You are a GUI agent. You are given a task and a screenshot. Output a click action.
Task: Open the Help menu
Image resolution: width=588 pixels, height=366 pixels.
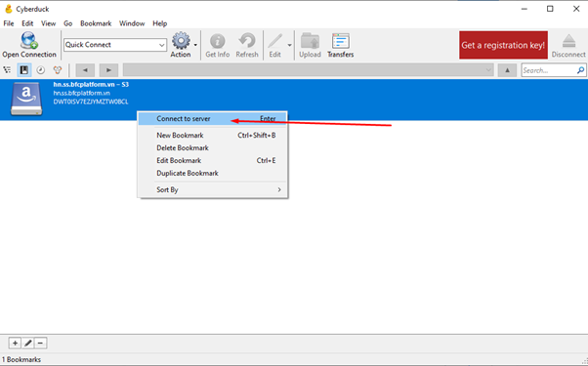pos(160,23)
